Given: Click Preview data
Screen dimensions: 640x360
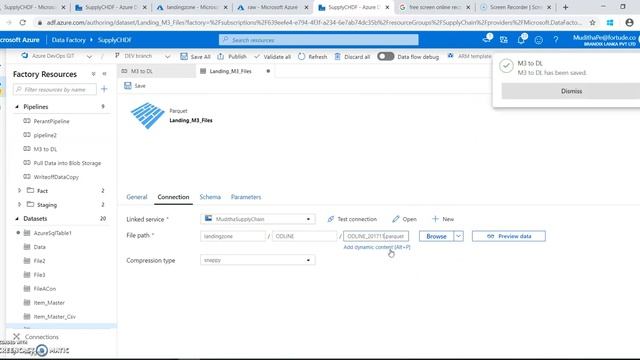Looking at the screenshot, I should click(x=509, y=236).
